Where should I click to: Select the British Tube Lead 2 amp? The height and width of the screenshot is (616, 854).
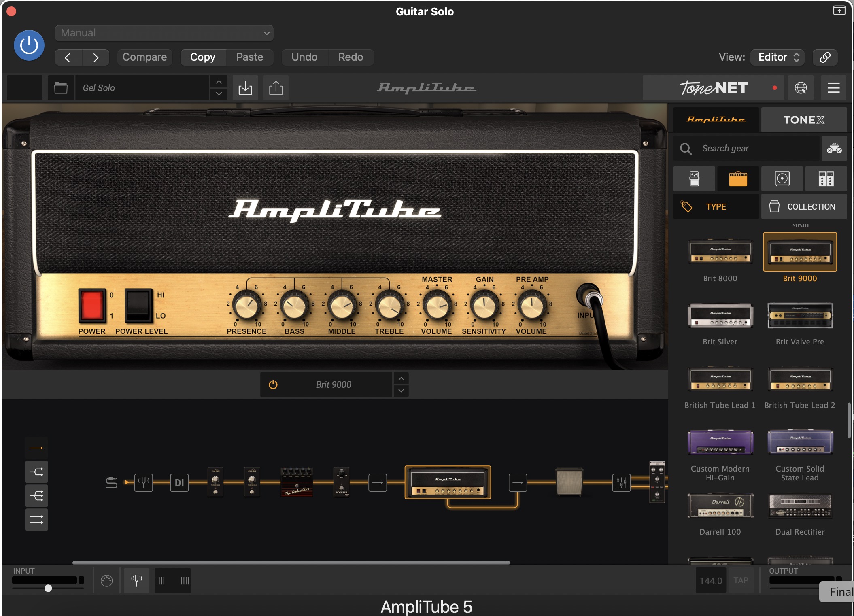click(x=800, y=379)
